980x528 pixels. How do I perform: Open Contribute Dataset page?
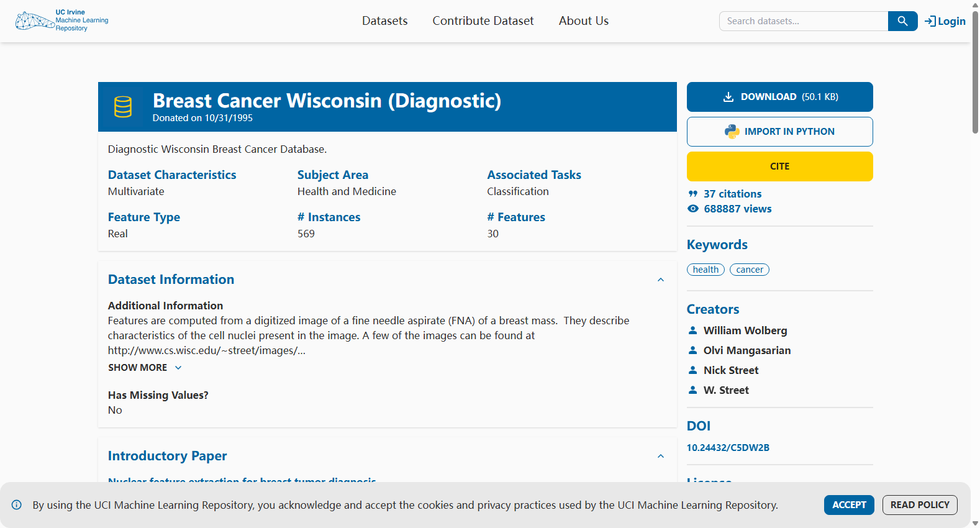483,21
